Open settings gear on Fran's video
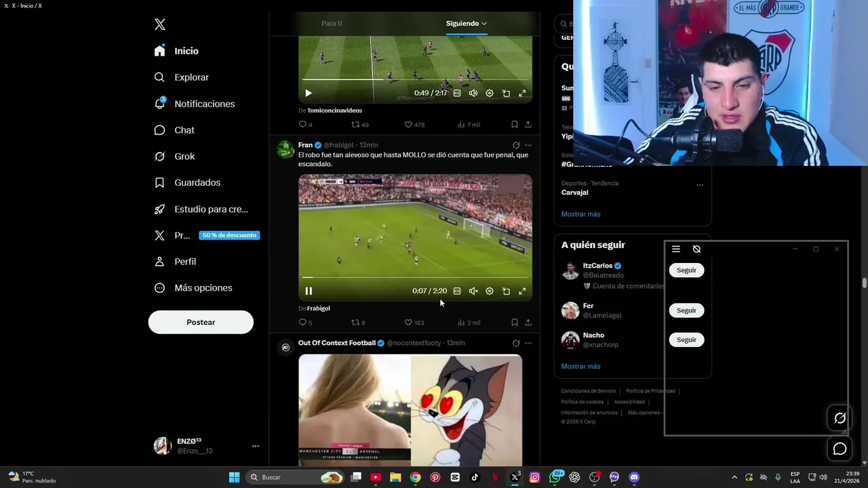The width and height of the screenshot is (868, 488). (x=490, y=291)
